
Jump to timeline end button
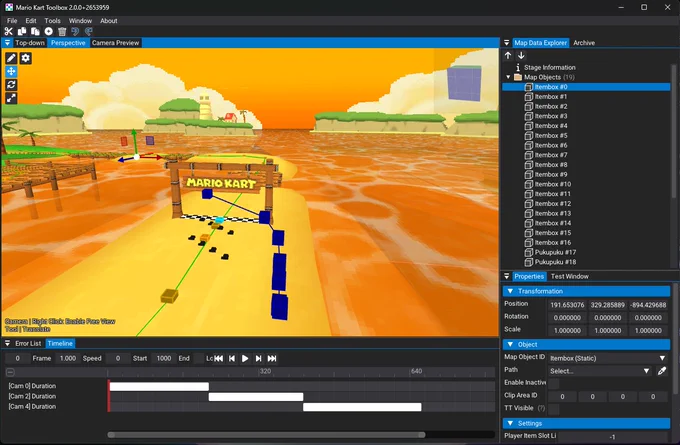[x=272, y=359]
